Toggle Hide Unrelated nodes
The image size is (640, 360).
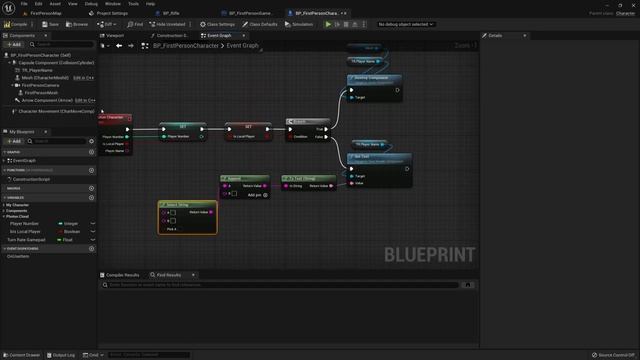(x=167, y=24)
